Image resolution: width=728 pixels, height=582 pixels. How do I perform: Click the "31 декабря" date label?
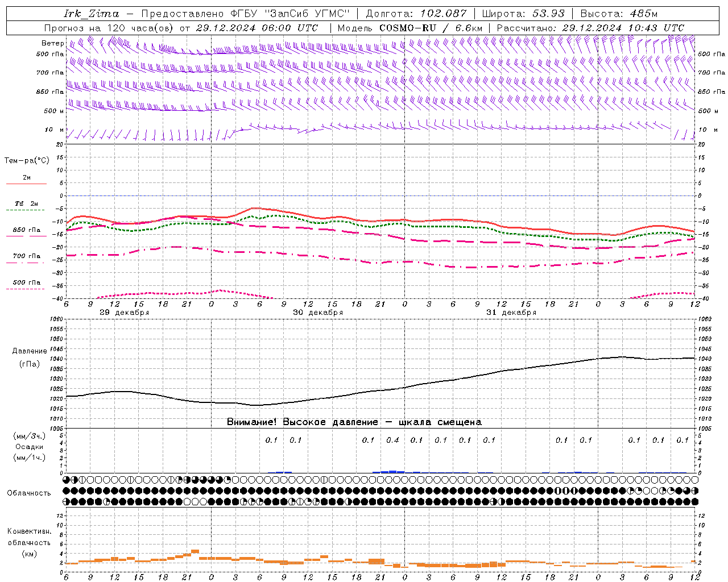pyautogui.click(x=511, y=313)
